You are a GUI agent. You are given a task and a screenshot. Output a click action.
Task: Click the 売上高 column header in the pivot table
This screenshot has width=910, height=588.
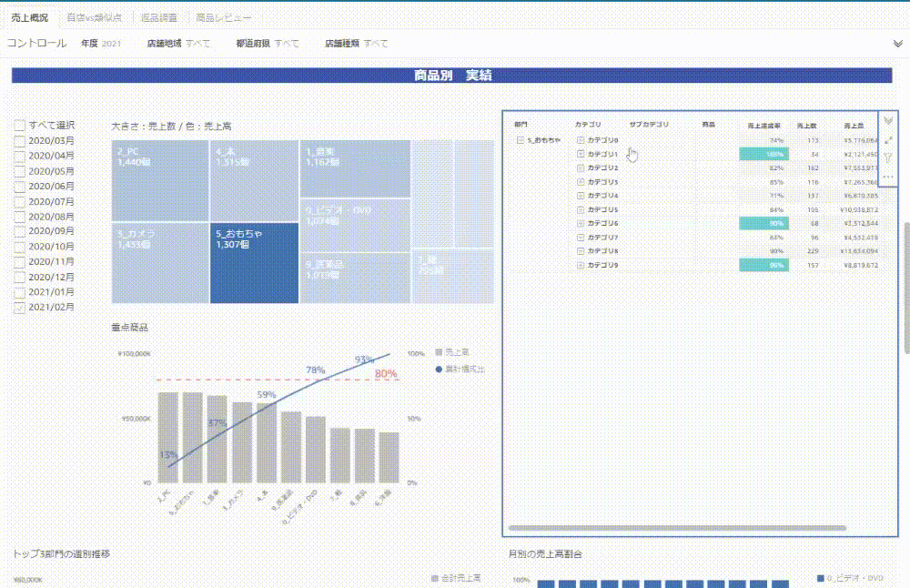coord(854,126)
